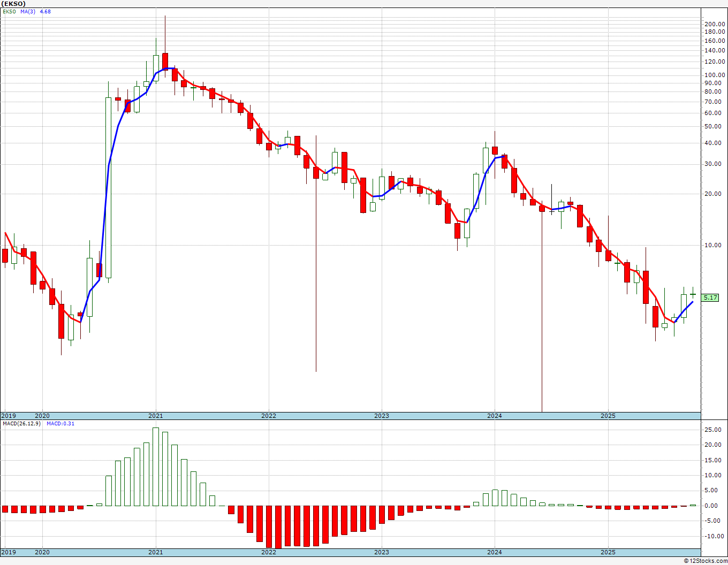The height and width of the screenshot is (565, 728).
Task: Click positive 10.00 on the MACD axis
Action: pyautogui.click(x=713, y=475)
